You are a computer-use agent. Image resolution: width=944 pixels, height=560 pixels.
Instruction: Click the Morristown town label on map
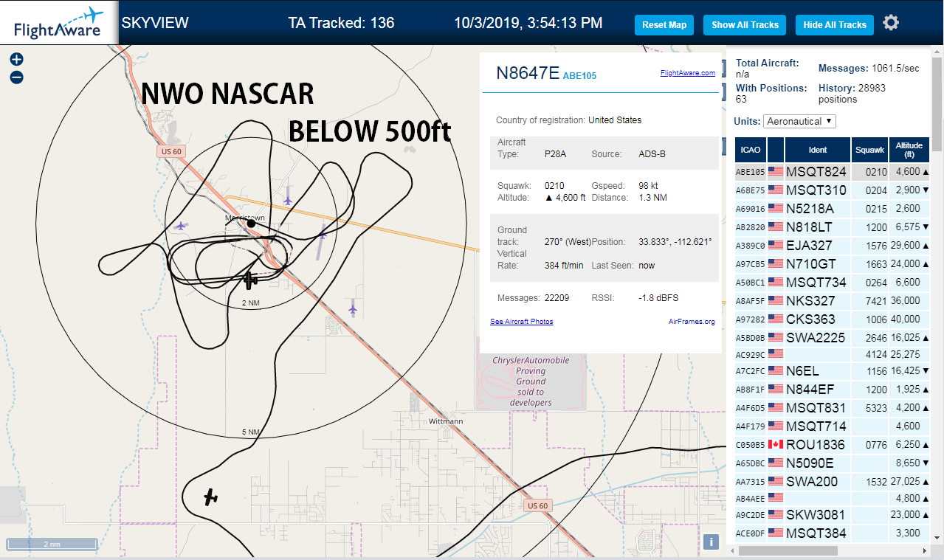244,218
